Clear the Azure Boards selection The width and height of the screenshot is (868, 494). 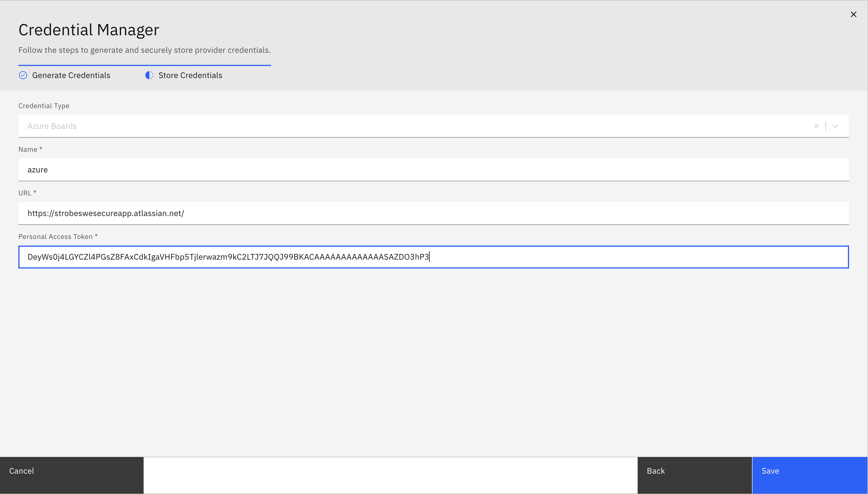coord(816,126)
